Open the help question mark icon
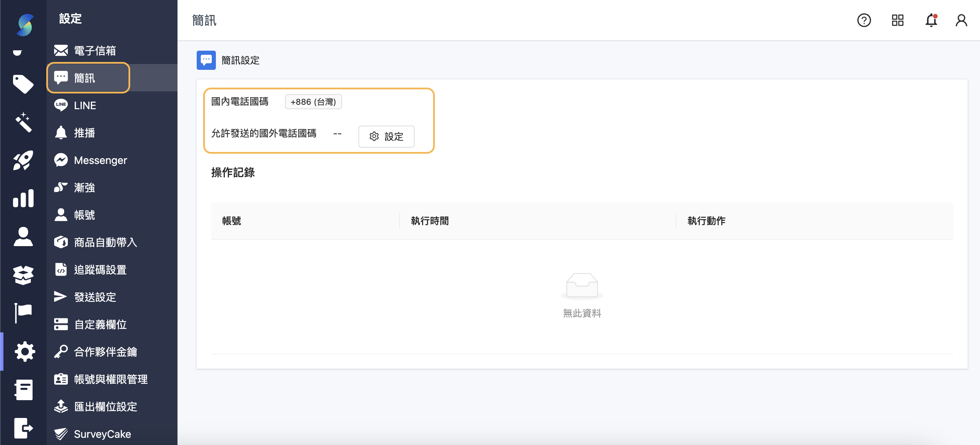This screenshot has width=980, height=445. (863, 20)
